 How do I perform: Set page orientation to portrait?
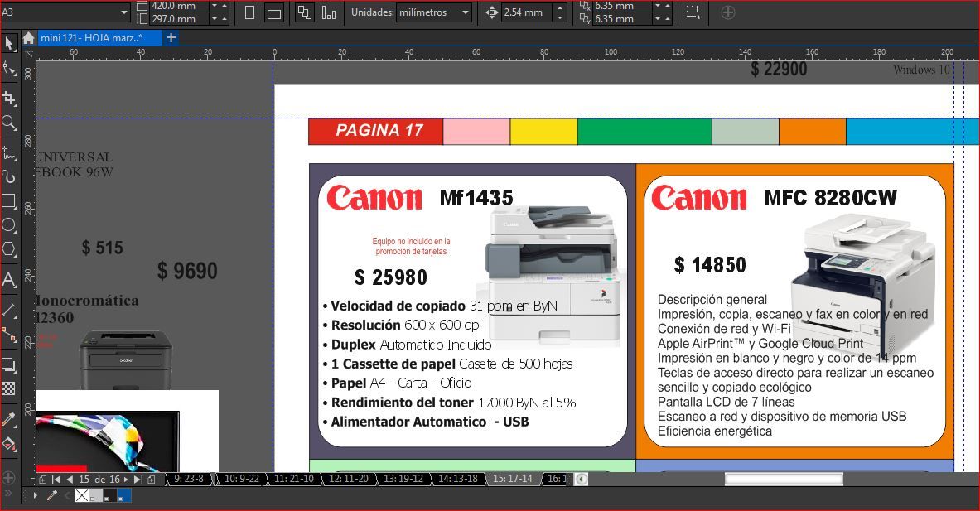click(249, 12)
